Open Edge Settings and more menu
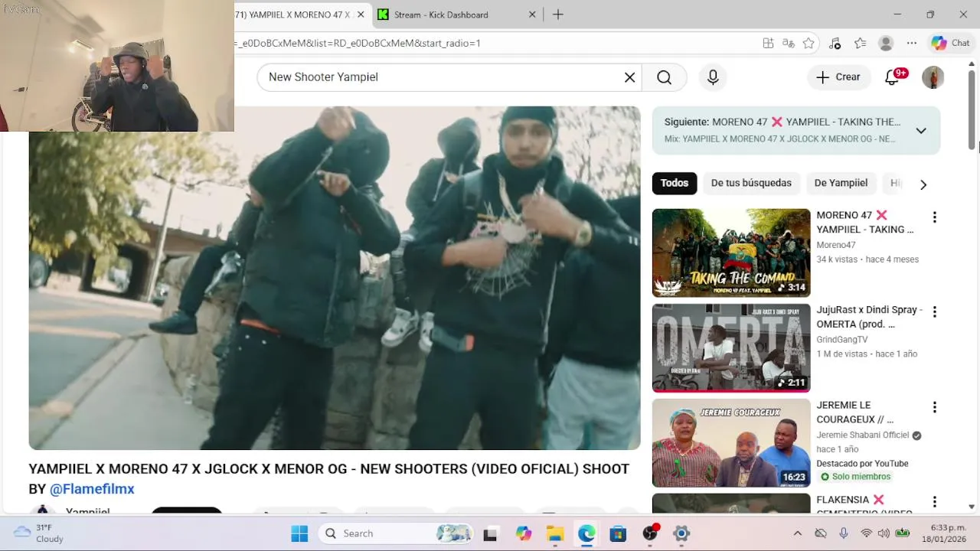Image resolution: width=980 pixels, height=551 pixels. [911, 44]
